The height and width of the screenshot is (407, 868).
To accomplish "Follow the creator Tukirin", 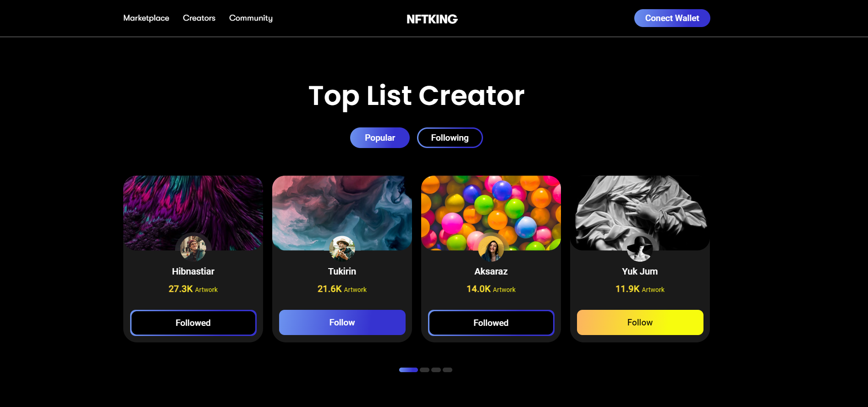I will (342, 322).
